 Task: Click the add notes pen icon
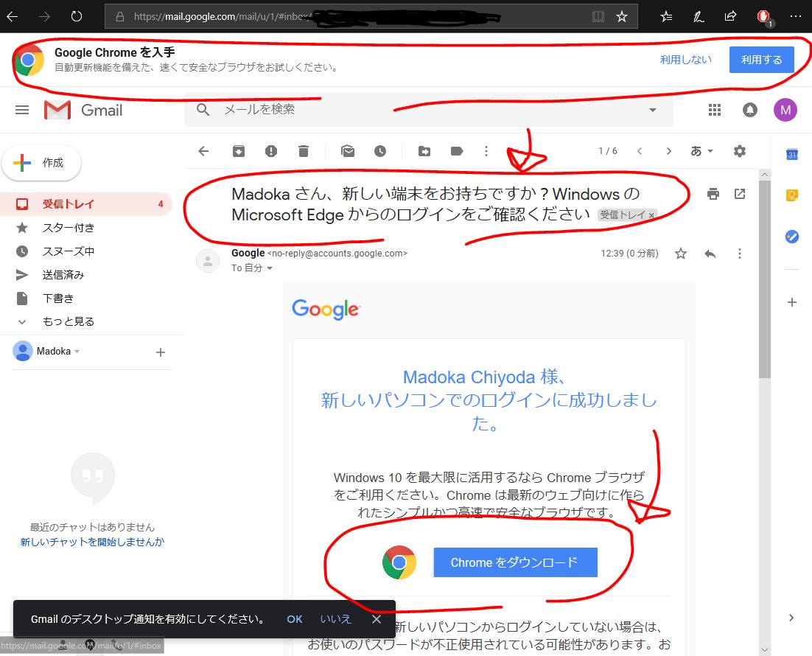[x=699, y=16]
